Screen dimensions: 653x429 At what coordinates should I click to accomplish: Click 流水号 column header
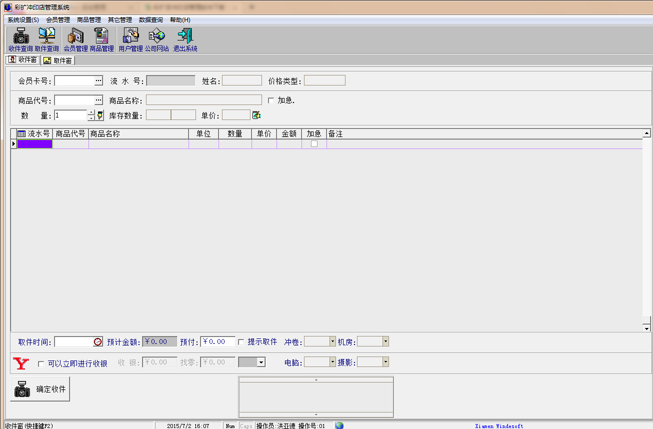[35, 134]
